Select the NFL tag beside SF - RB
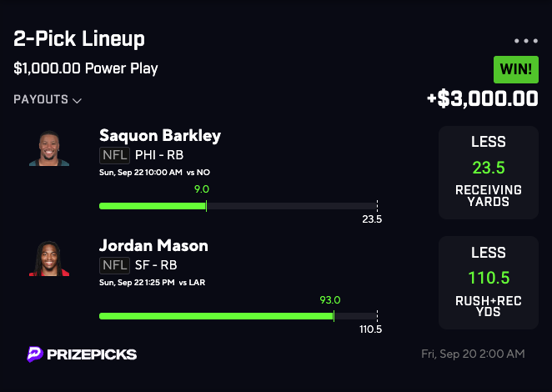This screenshot has width=552, height=392. pos(113,265)
